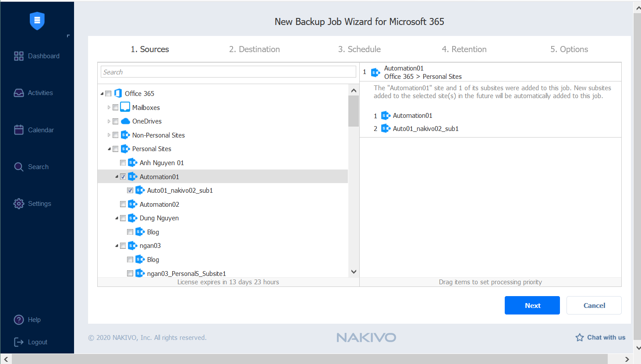Screen dimensions: 641x364
Task: Check the ngan03 checkbox
Action: click(x=123, y=246)
